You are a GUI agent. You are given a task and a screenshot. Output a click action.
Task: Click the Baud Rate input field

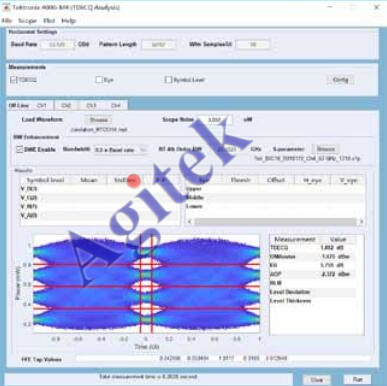coord(57,44)
